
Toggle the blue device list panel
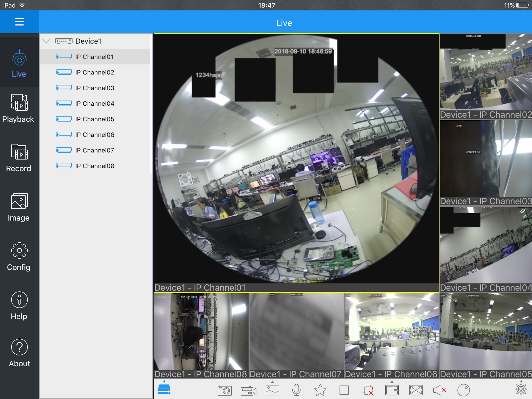click(164, 389)
